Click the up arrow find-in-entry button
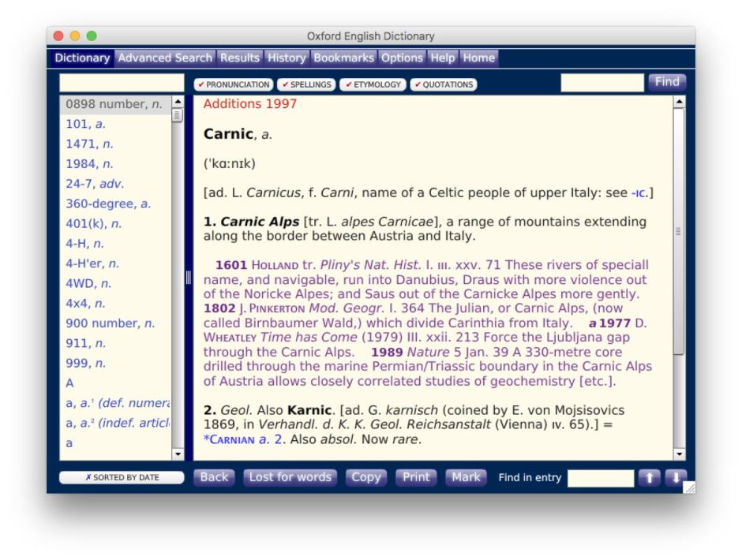Screen dimensions: 742x560 (x=648, y=478)
